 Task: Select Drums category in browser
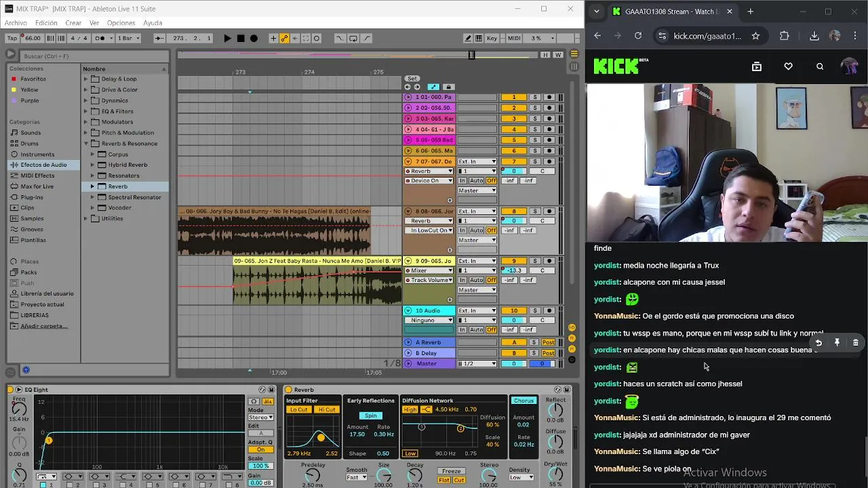coord(29,144)
